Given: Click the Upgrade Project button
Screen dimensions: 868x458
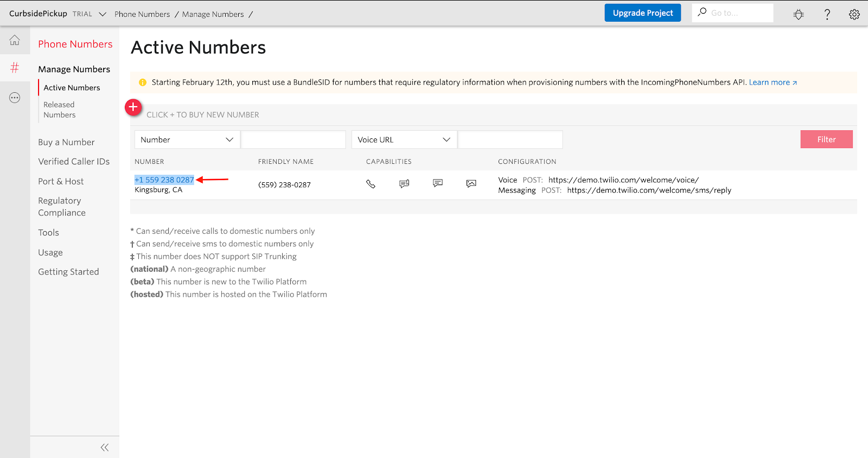Looking at the screenshot, I should pos(643,13).
